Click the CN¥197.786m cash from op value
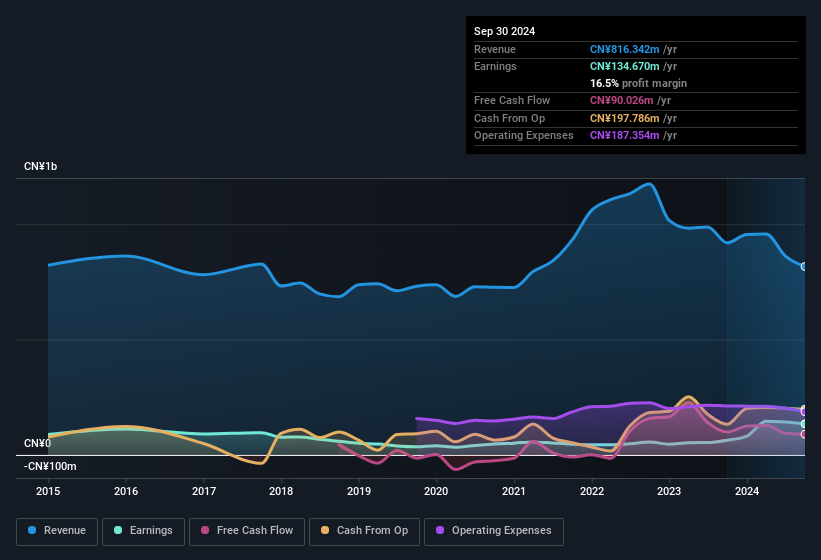Screen dimensions: 821x560 pos(625,118)
